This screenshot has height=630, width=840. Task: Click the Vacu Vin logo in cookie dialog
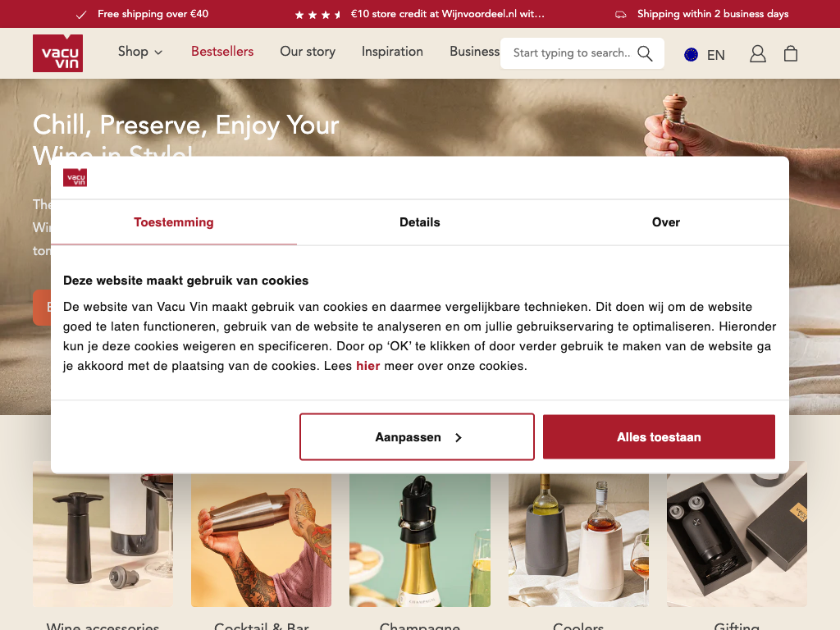(x=75, y=178)
